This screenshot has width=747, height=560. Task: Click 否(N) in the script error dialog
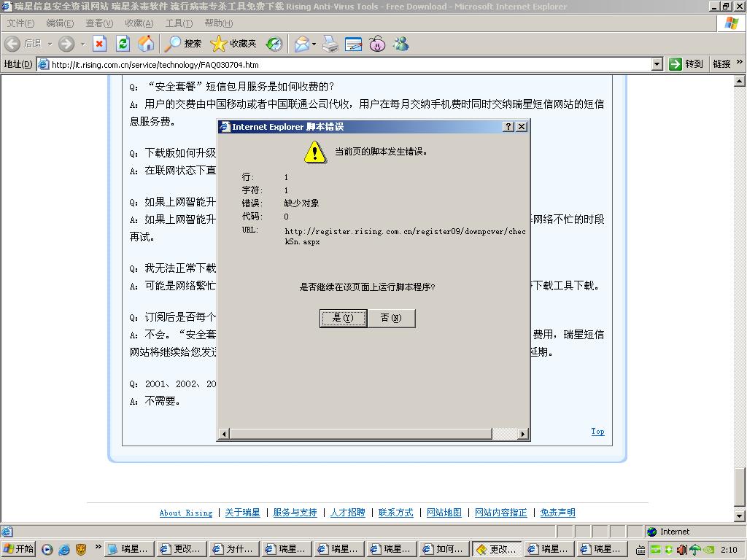391,318
